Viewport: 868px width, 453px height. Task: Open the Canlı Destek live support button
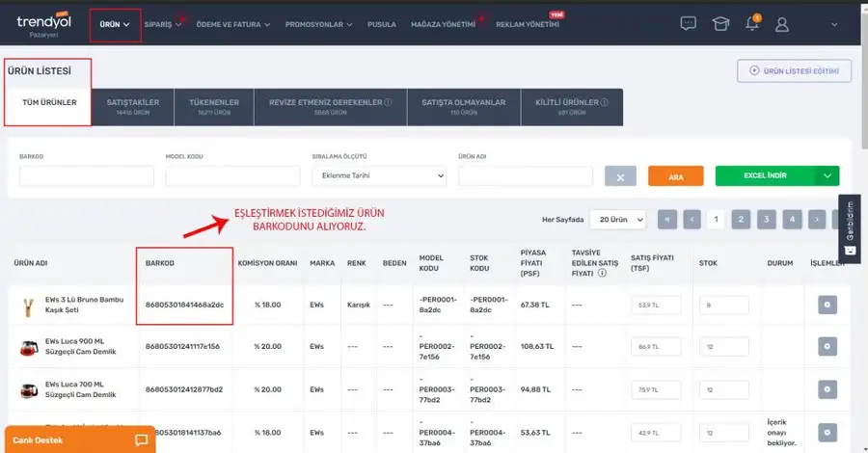point(80,440)
